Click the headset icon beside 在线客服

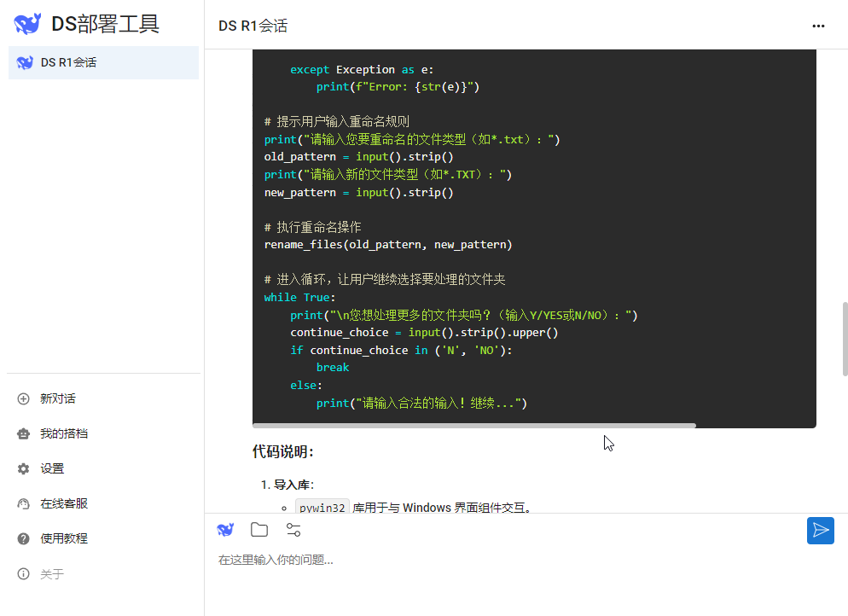(23, 503)
